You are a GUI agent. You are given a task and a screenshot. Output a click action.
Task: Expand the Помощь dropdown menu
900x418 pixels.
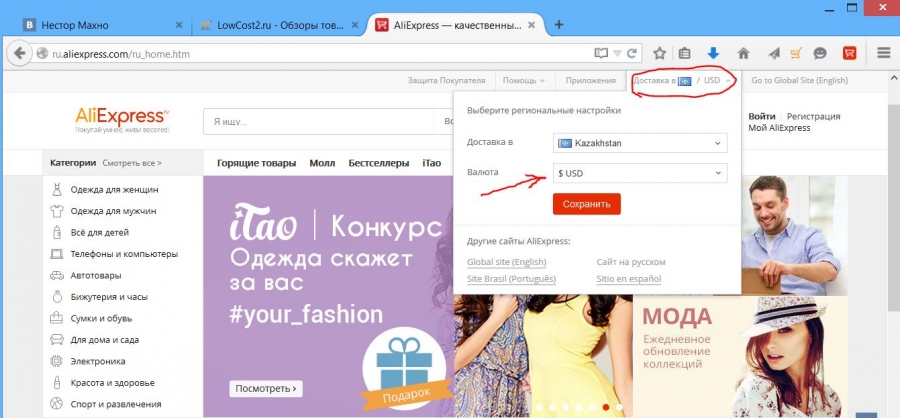pos(523,81)
